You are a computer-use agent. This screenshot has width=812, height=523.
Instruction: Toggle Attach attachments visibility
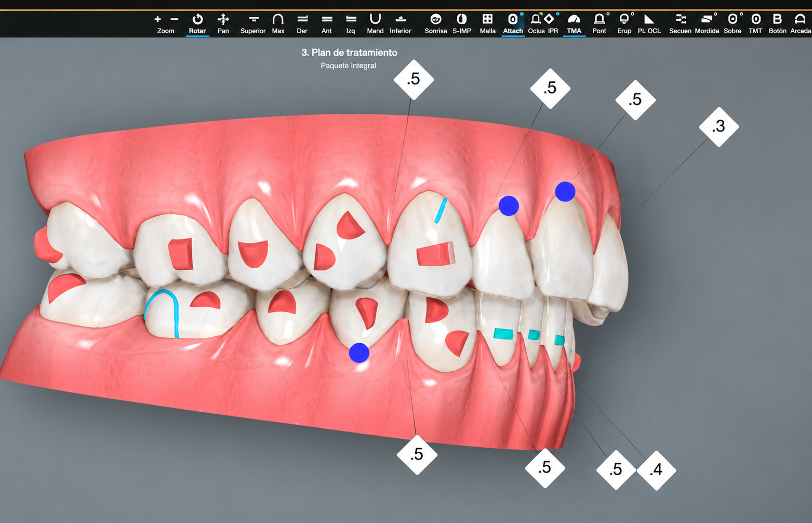(513, 24)
